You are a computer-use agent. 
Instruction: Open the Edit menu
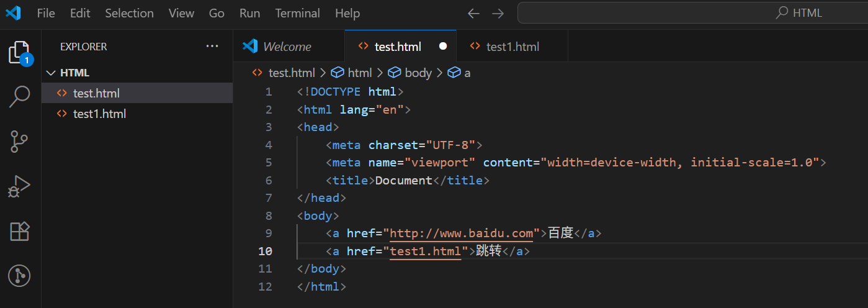pos(80,13)
